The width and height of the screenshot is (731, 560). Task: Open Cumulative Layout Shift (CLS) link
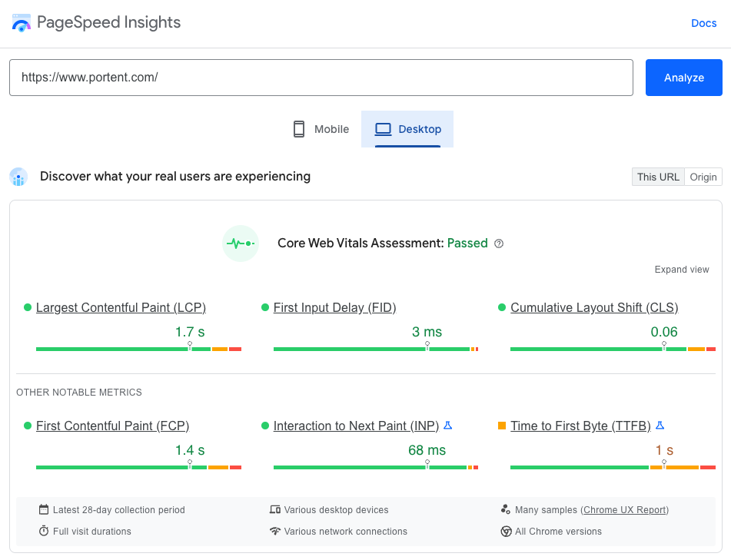click(594, 307)
